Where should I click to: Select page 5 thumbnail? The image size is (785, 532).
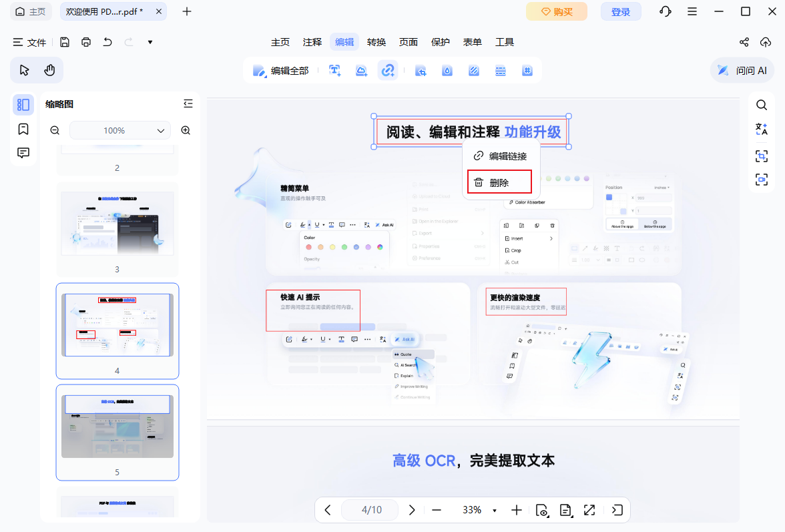pyautogui.click(x=117, y=427)
